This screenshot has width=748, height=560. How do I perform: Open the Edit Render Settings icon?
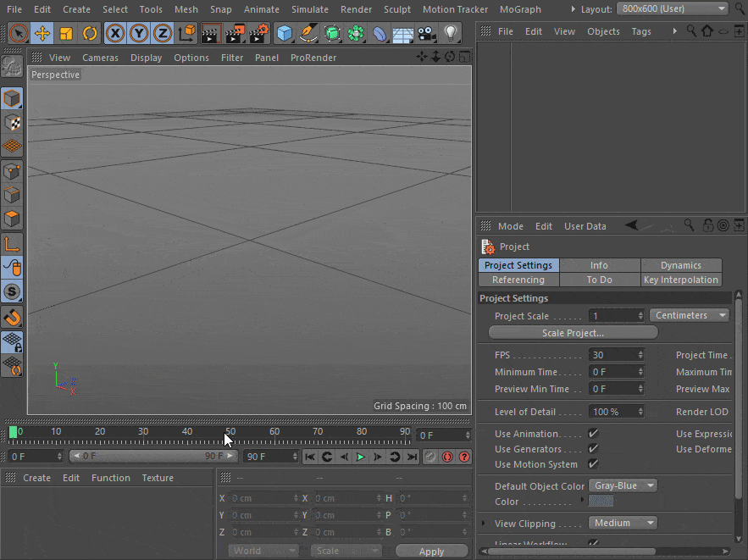[259, 34]
